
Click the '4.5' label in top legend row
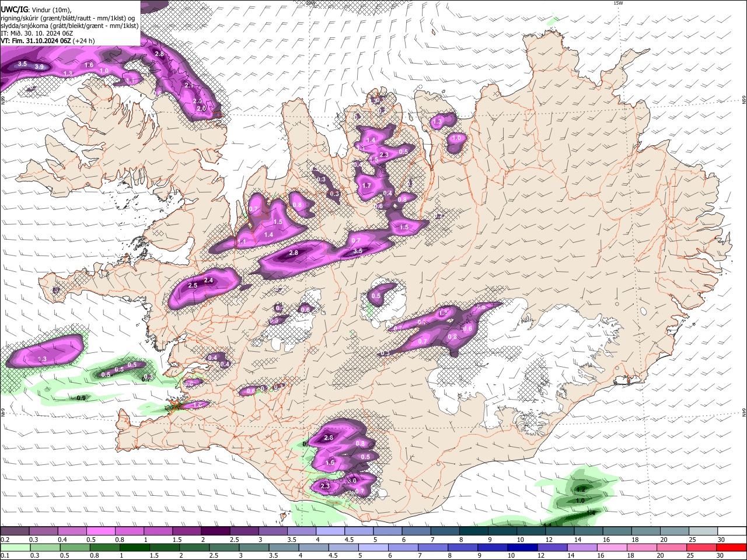(349, 540)
